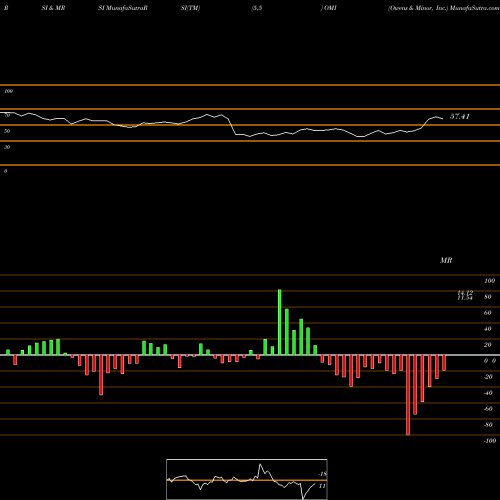Click the RSI axis label 0
500x500 pixels.
(x=5, y=171)
